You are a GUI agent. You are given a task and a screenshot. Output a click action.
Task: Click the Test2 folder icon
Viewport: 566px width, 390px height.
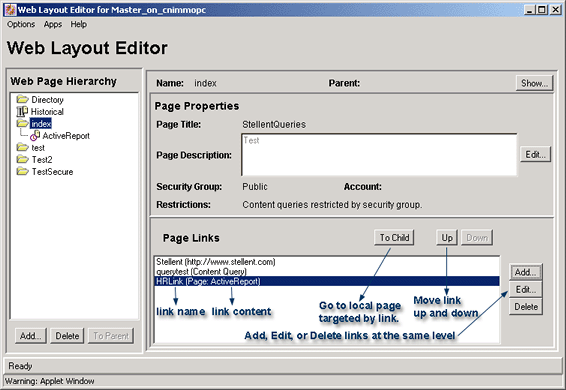[x=22, y=159]
